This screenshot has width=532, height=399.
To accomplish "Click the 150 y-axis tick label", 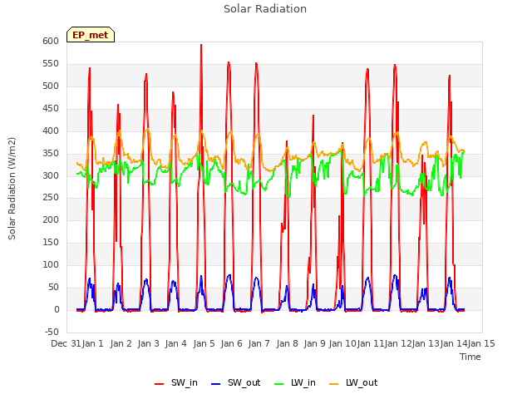I will (51, 242).
